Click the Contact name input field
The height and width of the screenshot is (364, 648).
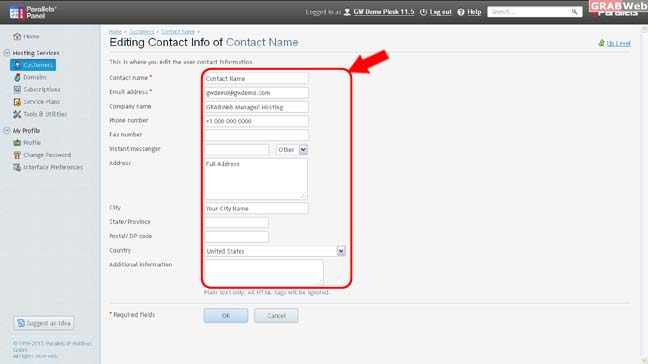256,79
